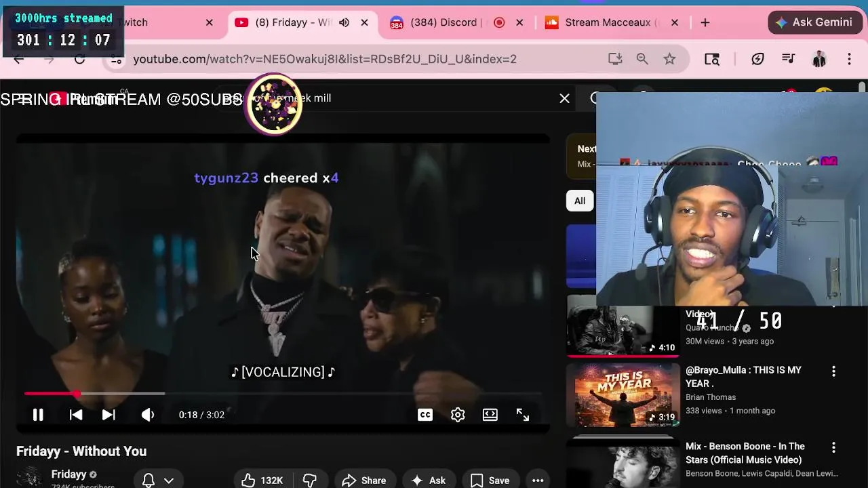Screen dimensions: 868x488
Task: Edit the youtube.com URL in address bar
Action: pos(325,59)
